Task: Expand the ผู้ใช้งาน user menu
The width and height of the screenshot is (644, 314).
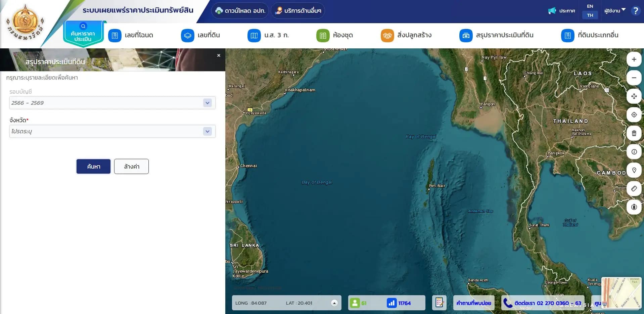Action: pos(614,11)
